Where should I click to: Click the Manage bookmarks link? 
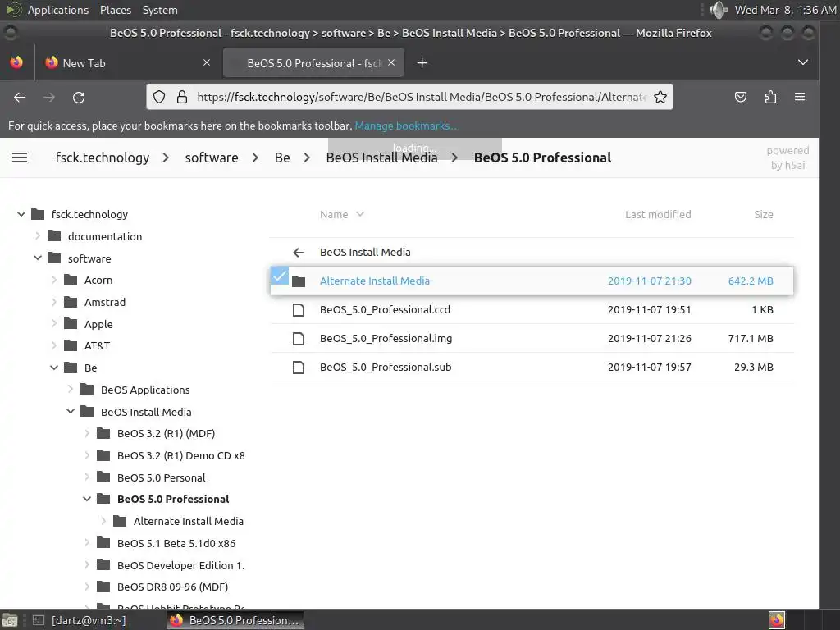pos(407,126)
